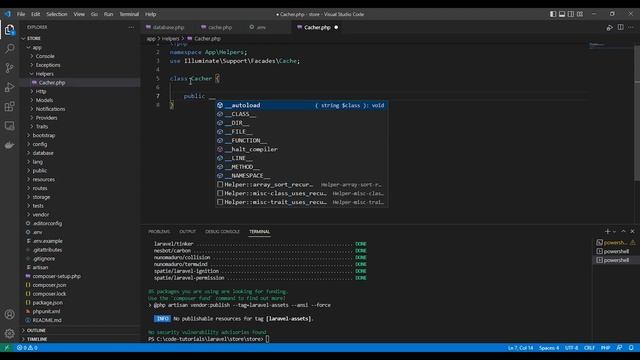Open the Run and Debug view
This screenshot has height=360, width=640.
coord(9,87)
